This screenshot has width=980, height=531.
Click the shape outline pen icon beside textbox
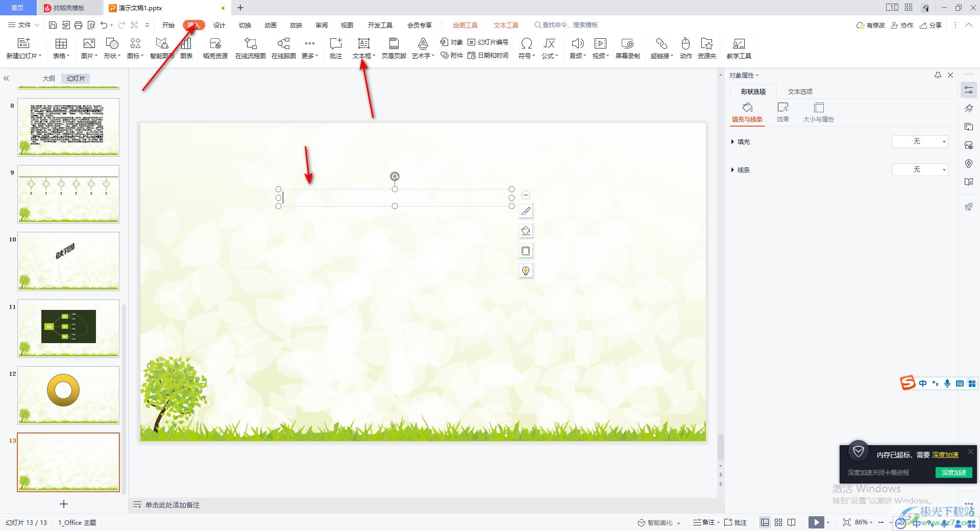point(525,211)
